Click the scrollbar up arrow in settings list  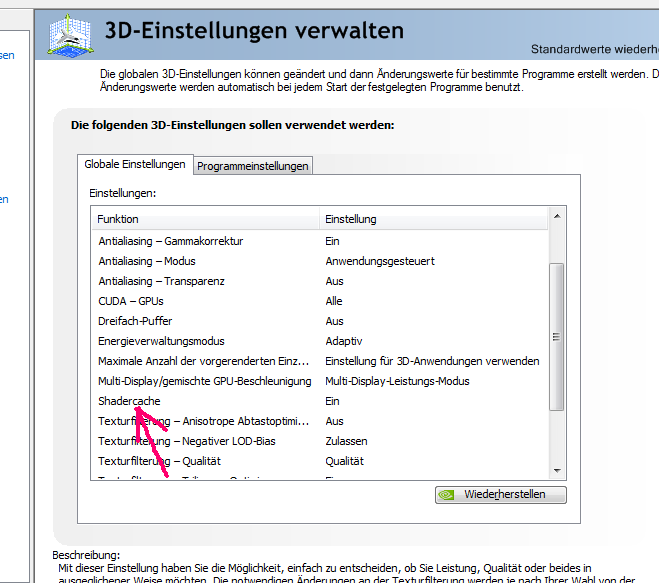557,216
